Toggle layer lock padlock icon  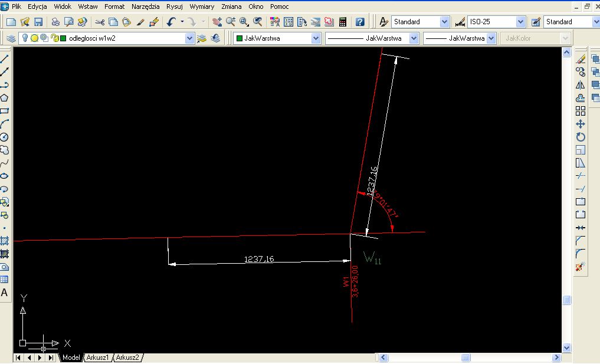[54, 38]
